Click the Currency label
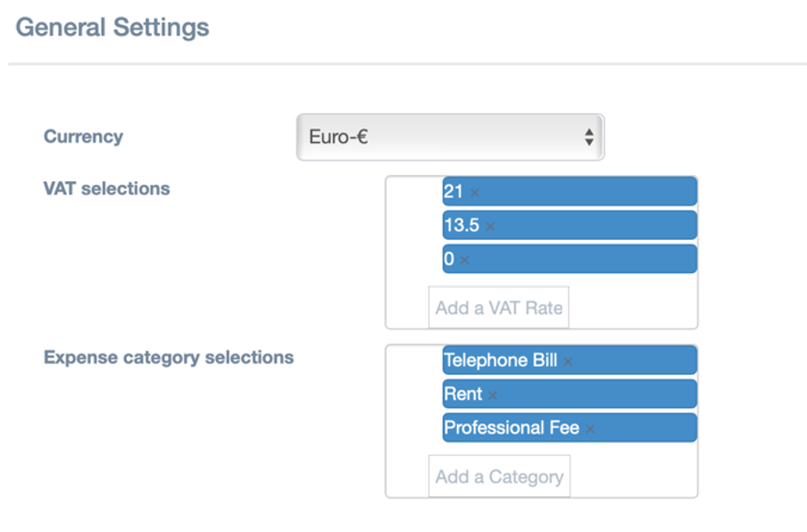The height and width of the screenshot is (532, 807). 83,137
